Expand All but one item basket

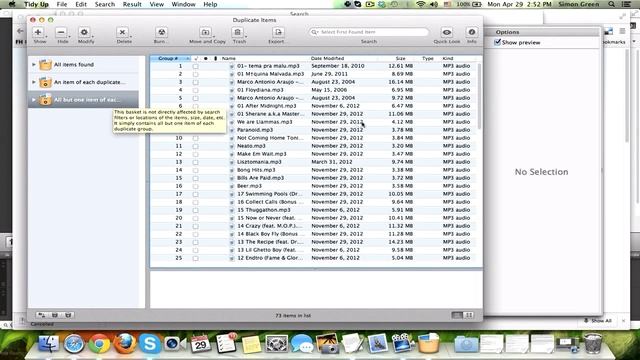click(x=34, y=100)
